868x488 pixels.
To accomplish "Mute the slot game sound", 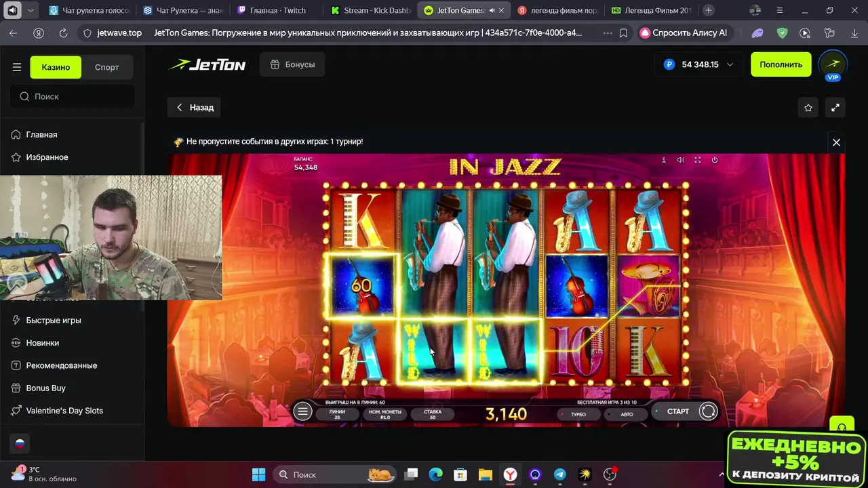I will coord(681,160).
